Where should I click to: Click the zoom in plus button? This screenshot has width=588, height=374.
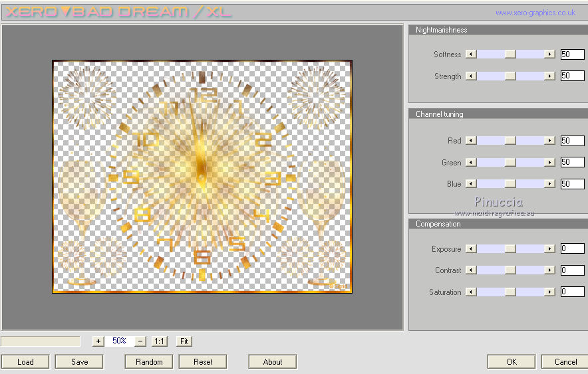coord(98,341)
